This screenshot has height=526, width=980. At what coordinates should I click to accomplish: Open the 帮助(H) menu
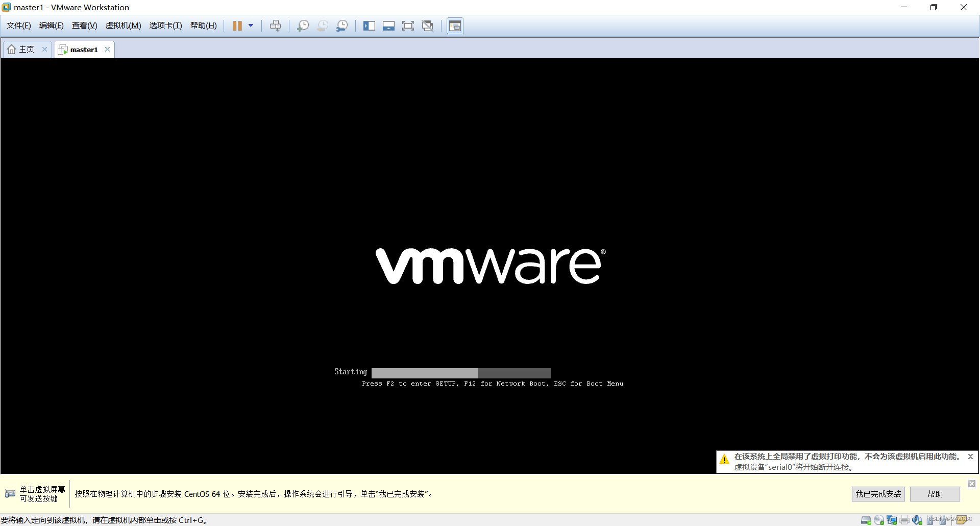pyautogui.click(x=203, y=26)
